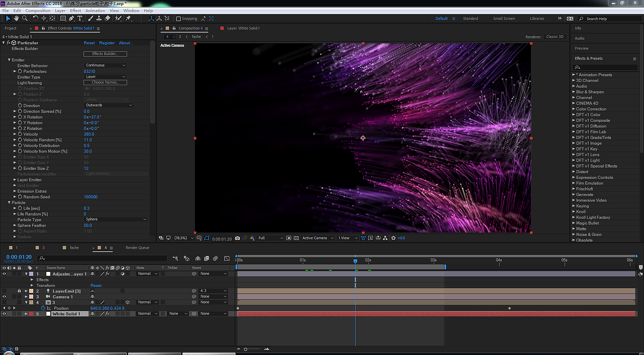This screenshot has height=355, width=644.
Task: Select the Puppet Pin tool
Action: coord(128,19)
